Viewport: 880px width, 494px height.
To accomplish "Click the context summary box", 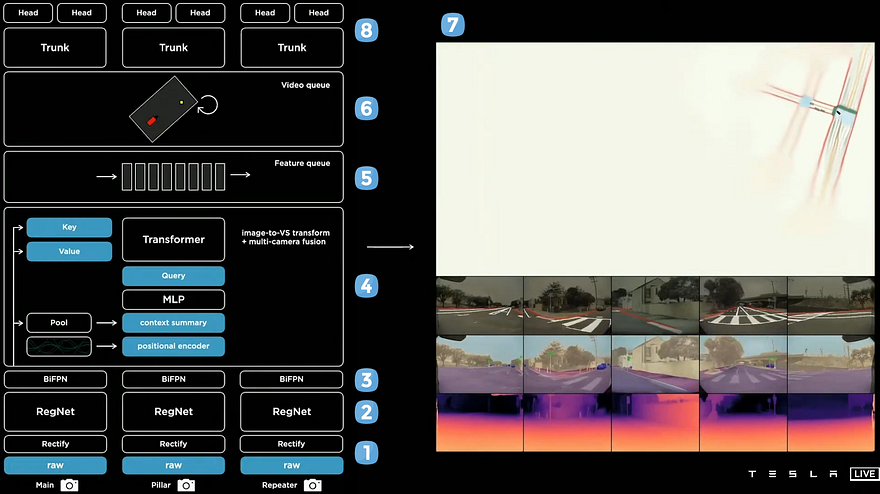I will pyautogui.click(x=173, y=323).
